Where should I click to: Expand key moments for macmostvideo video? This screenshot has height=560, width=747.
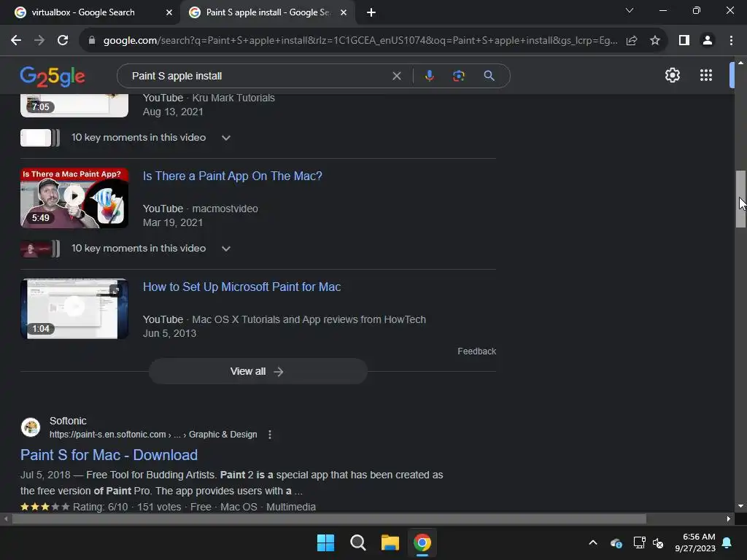[226, 249]
